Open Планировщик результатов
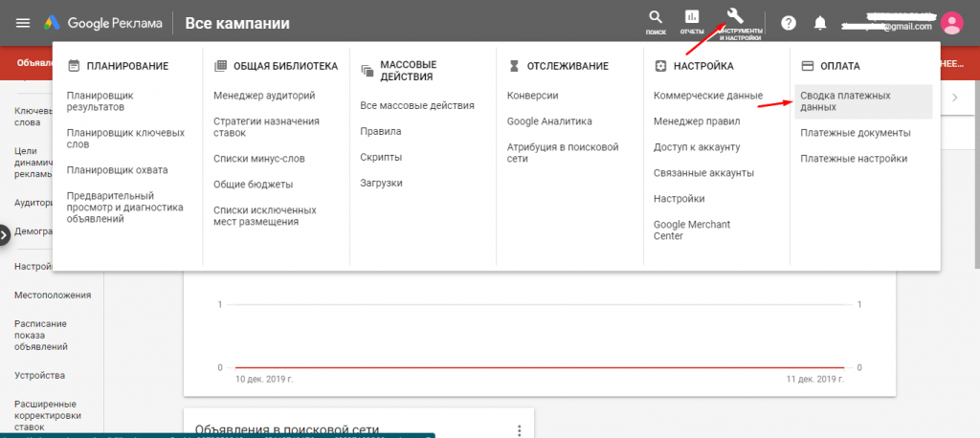Screen dimensions: 980x438 pyautogui.click(x=100, y=101)
